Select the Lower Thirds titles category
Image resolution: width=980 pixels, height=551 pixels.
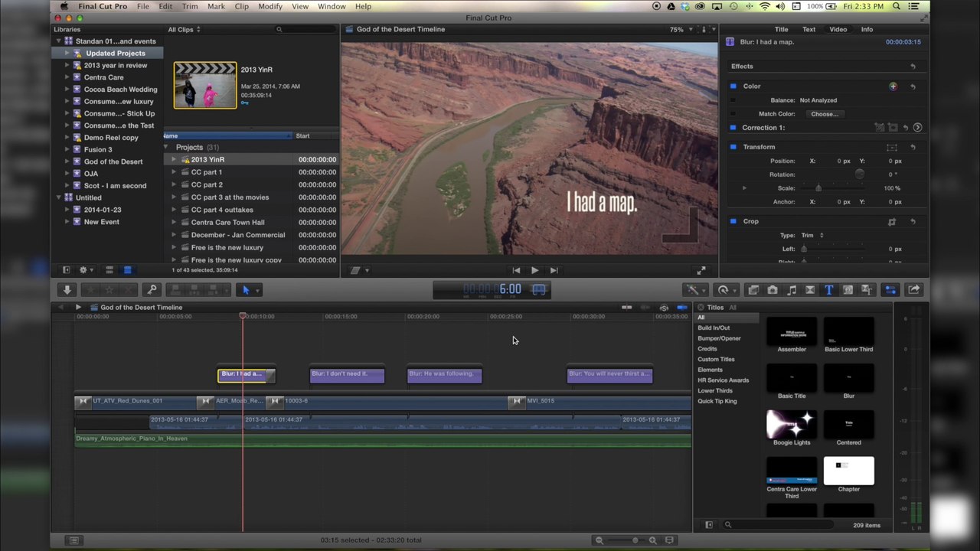715,391
